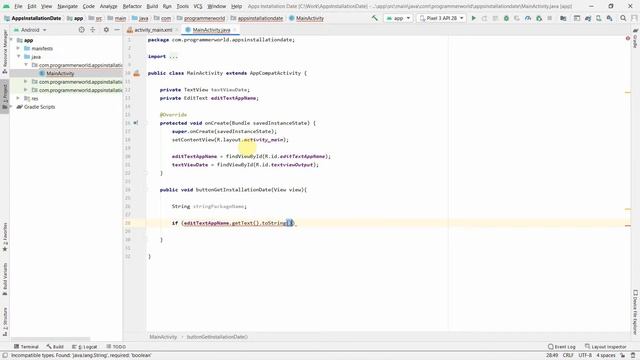Toggle the Project tool window on left edge
Viewport: 640px width, 360px height.
click(5, 97)
